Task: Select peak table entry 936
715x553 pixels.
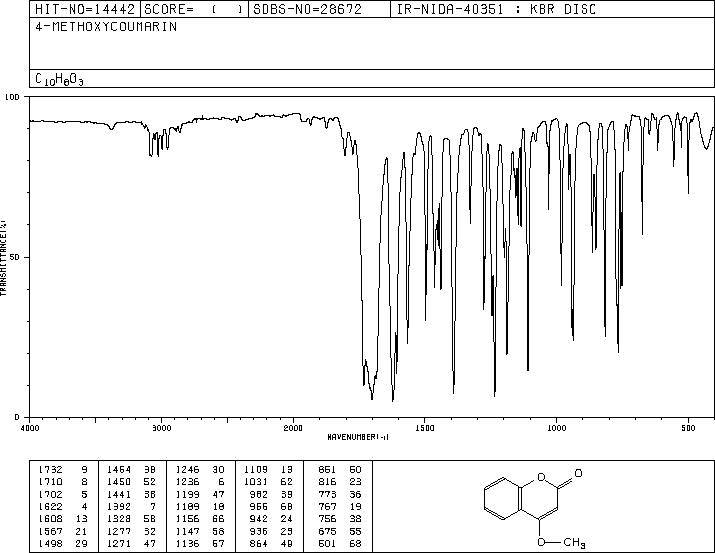Action: (x=273, y=532)
